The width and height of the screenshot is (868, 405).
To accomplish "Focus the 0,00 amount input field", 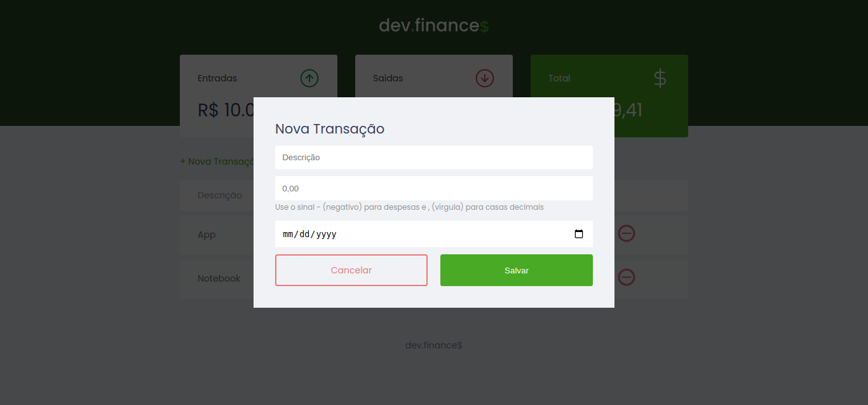I will [434, 188].
